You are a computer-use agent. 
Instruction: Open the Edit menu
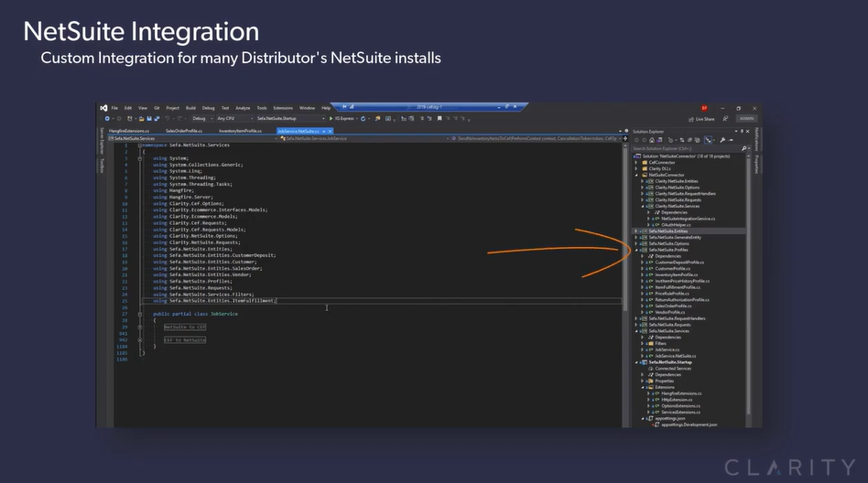[x=128, y=108]
